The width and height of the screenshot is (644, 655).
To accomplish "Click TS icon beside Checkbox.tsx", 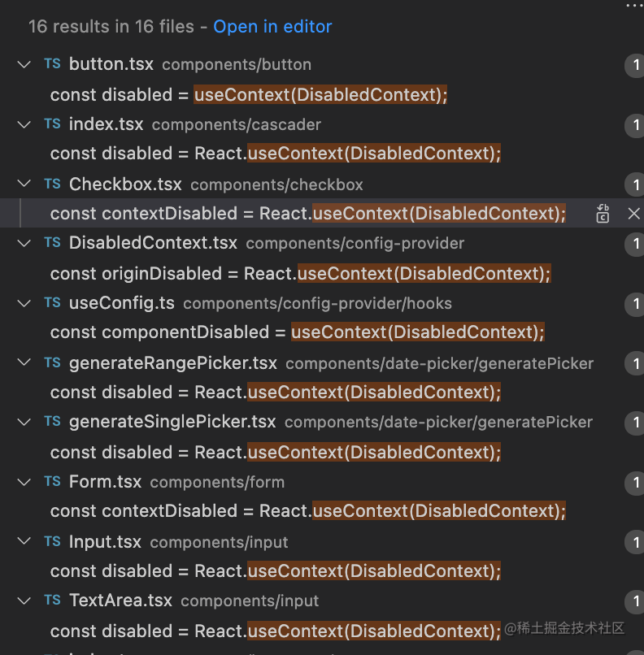I will click(52, 184).
